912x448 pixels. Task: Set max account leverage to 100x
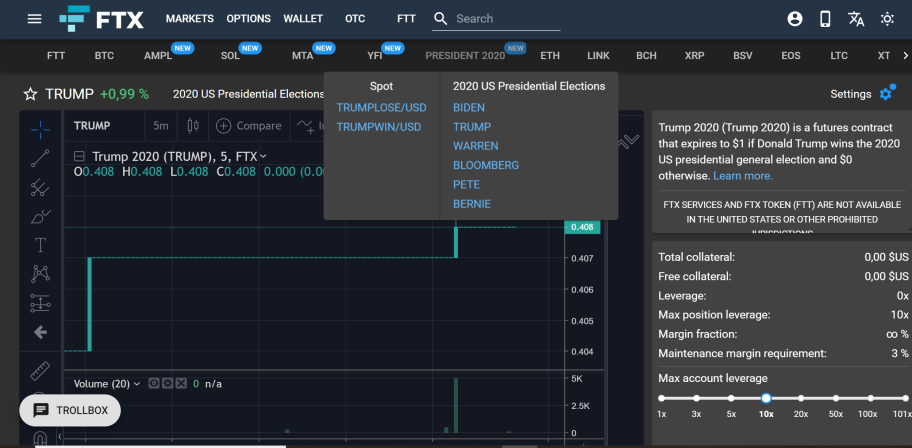pyautogui.click(x=871, y=399)
